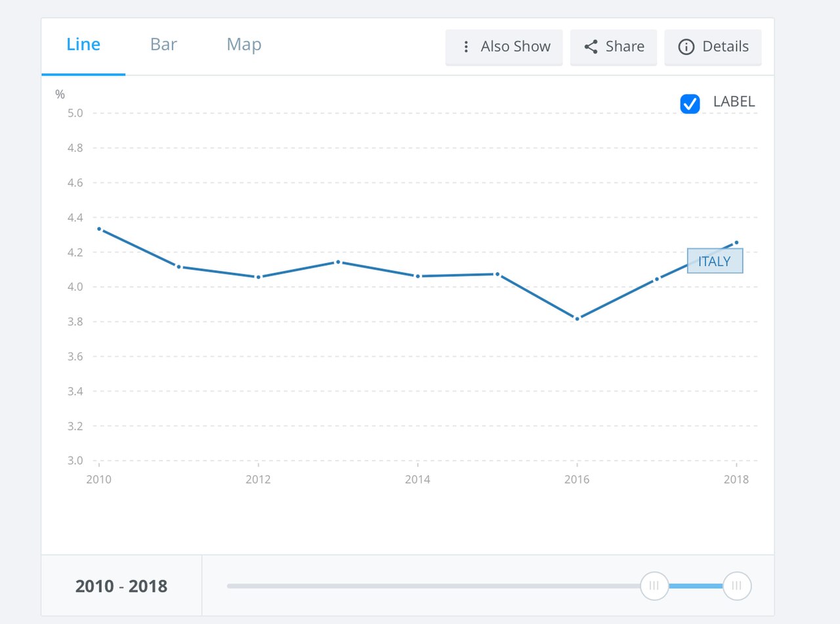
Task: Click the Share button
Action: [x=614, y=47]
